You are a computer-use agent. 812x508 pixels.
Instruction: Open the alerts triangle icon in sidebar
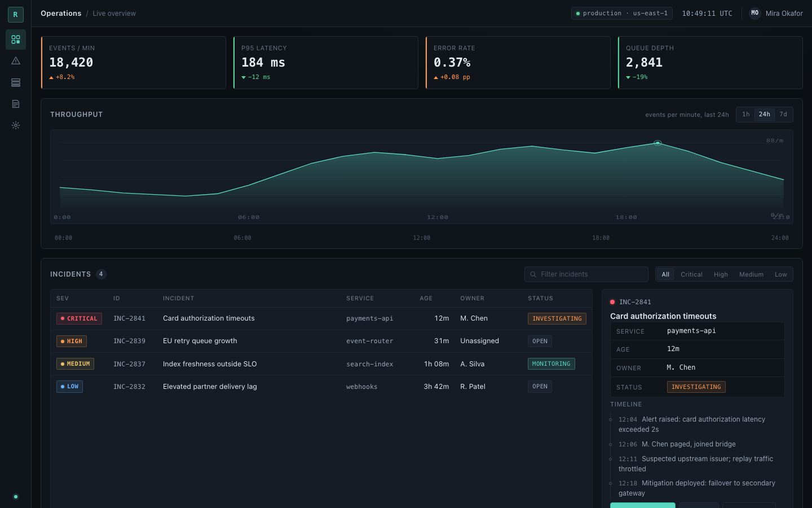16,61
